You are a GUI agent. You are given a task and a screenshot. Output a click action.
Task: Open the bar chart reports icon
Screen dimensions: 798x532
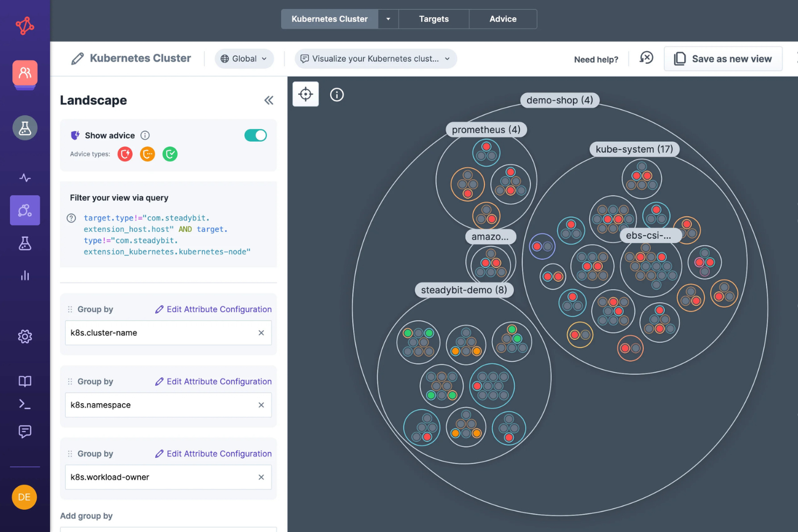point(25,276)
